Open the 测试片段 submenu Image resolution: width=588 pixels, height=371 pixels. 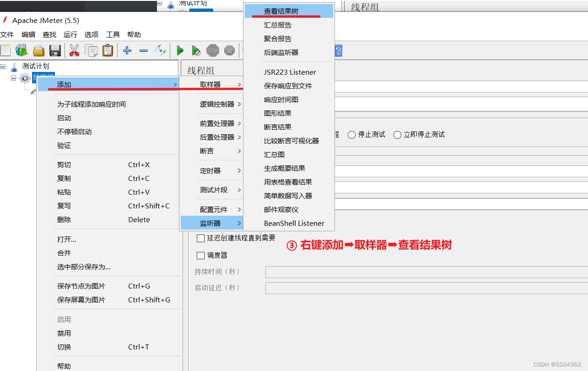tap(211, 190)
